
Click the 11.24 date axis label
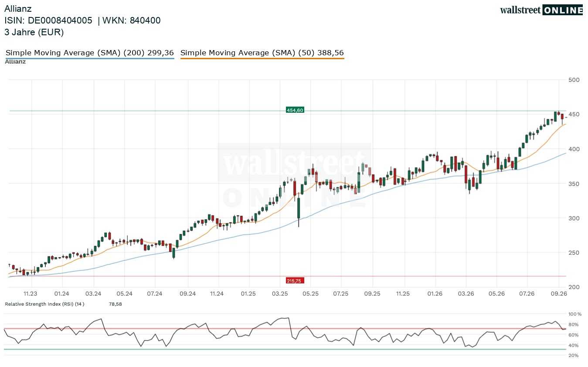click(x=217, y=294)
